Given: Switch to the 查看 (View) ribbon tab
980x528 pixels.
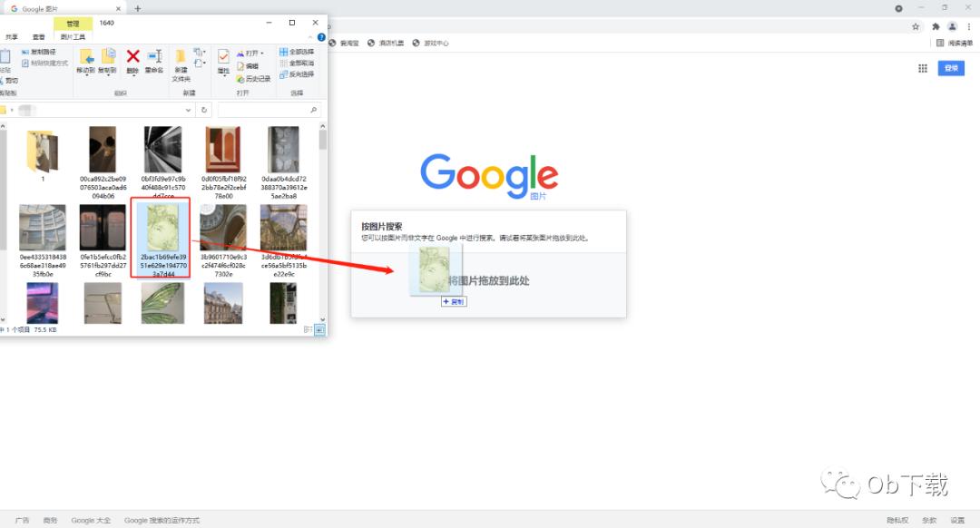Looking at the screenshot, I should [x=38, y=37].
